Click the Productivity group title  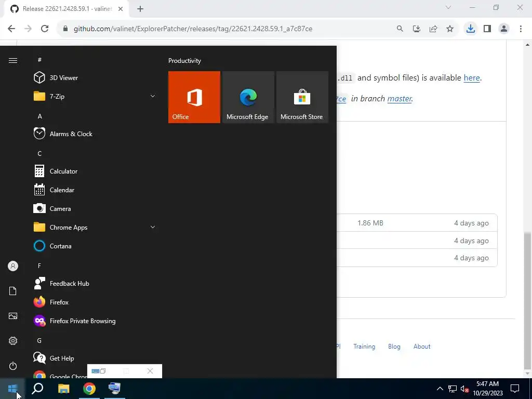click(x=184, y=61)
